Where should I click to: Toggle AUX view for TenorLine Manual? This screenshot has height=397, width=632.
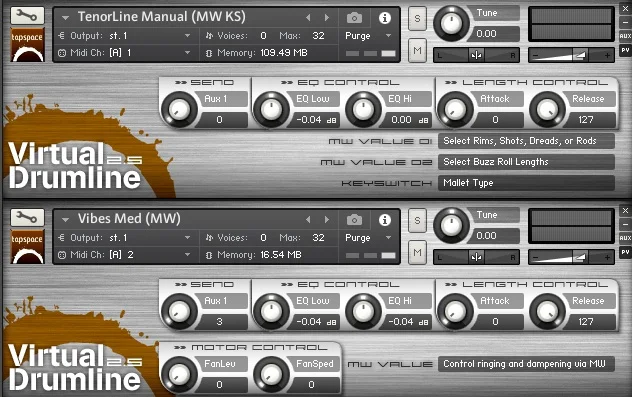pyautogui.click(x=625, y=36)
